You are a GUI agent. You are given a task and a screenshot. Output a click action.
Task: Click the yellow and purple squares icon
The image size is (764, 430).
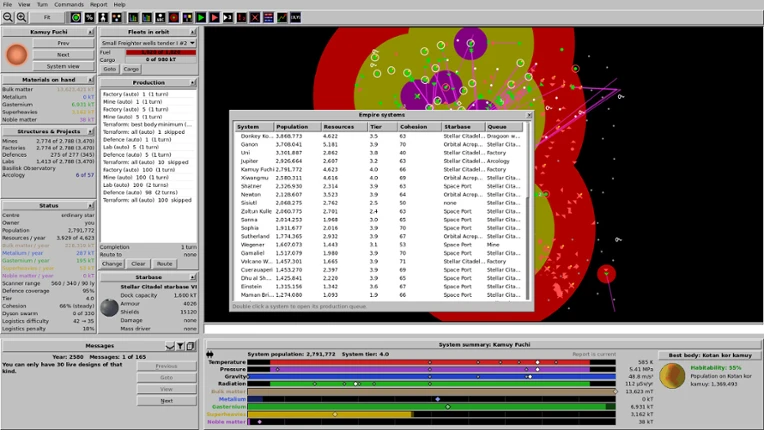[x=188, y=18]
